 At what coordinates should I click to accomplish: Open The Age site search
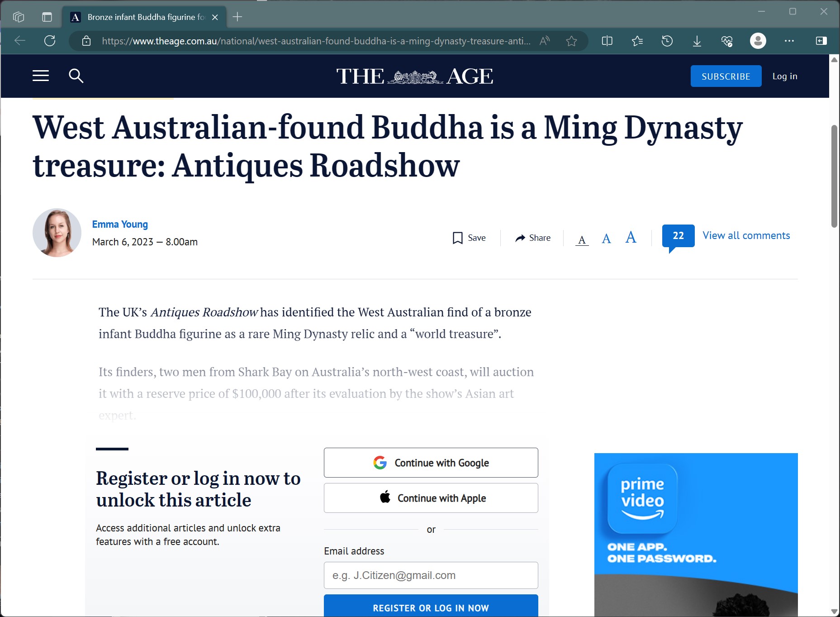pos(76,76)
